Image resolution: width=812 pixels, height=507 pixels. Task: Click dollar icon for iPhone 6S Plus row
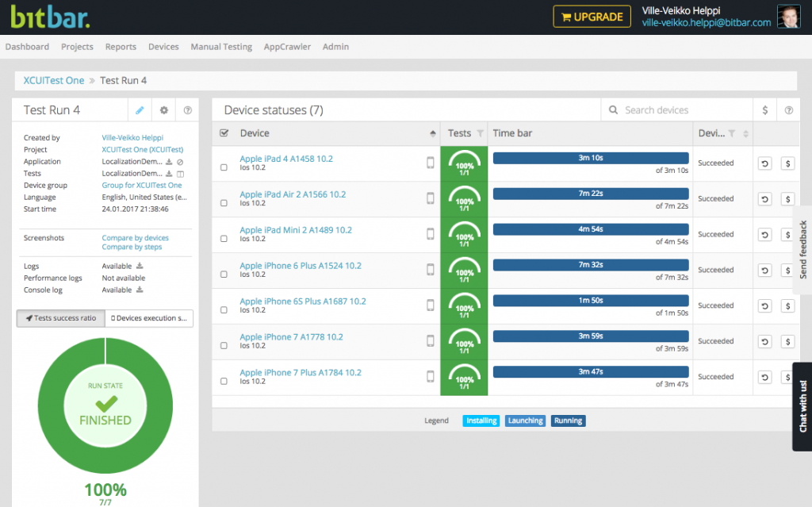(x=787, y=305)
